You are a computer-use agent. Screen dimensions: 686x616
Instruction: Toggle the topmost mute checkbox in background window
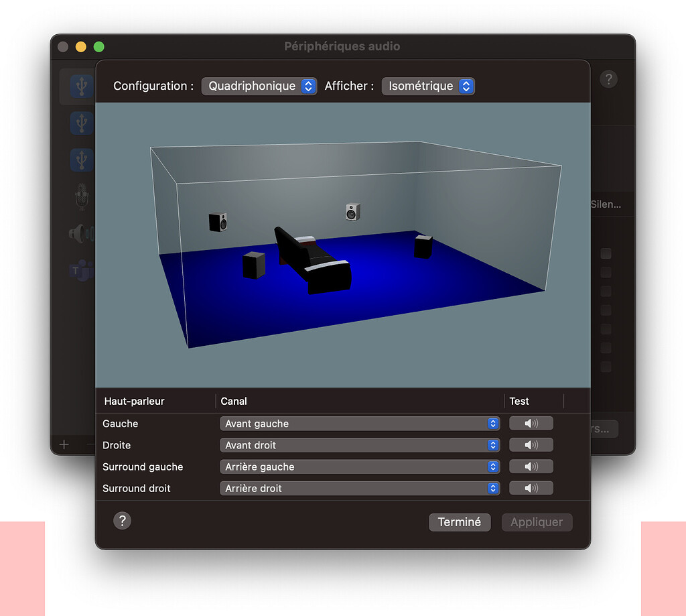click(x=606, y=253)
